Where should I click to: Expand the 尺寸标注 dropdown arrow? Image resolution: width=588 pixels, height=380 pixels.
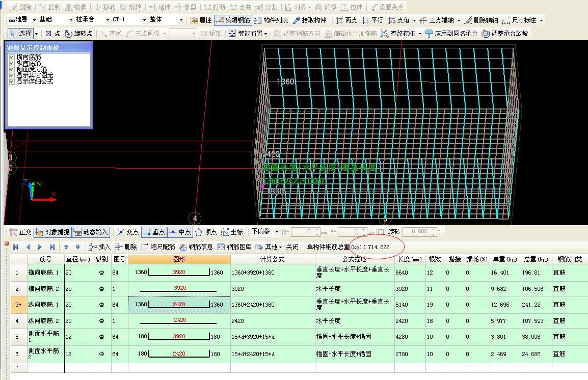(541, 20)
